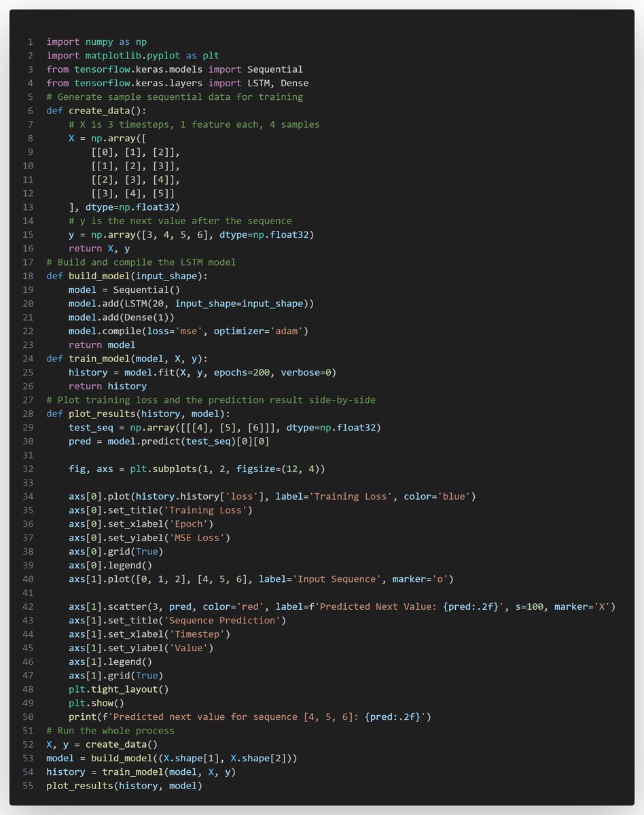Click the "axs[1].scatter(3, pred" line
The height and width of the screenshot is (815, 644).
point(342,606)
